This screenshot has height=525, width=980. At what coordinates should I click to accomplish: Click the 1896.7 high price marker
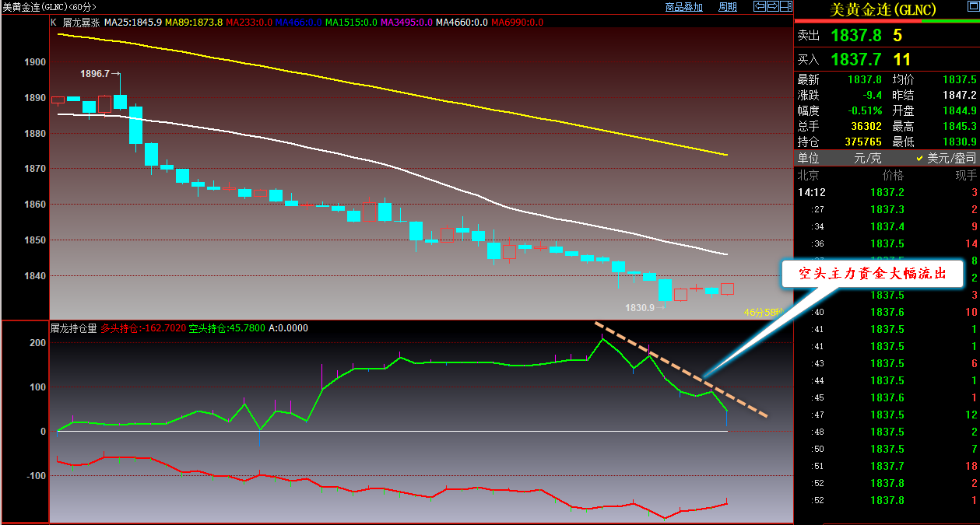[x=95, y=73]
